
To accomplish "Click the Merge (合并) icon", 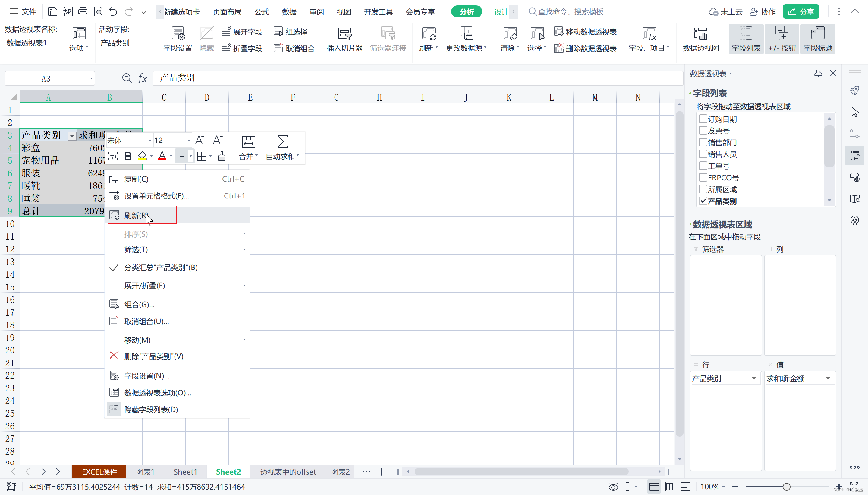I will click(248, 142).
